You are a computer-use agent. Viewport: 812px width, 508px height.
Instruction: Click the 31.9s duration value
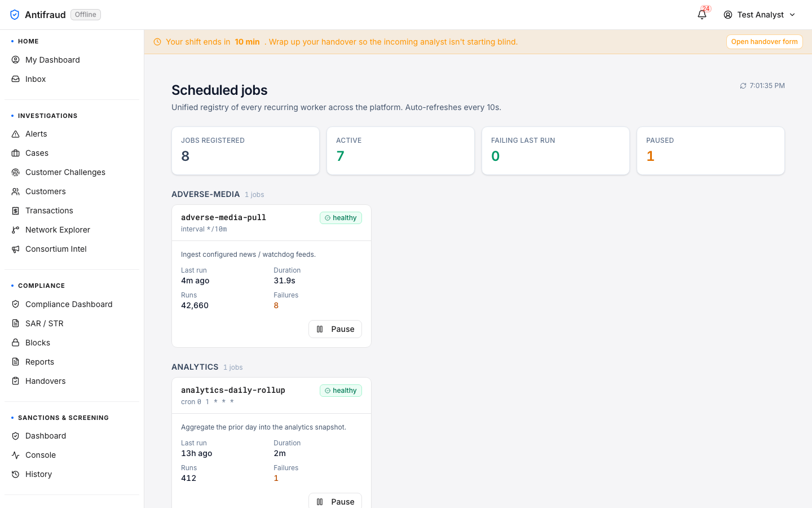tap(284, 281)
